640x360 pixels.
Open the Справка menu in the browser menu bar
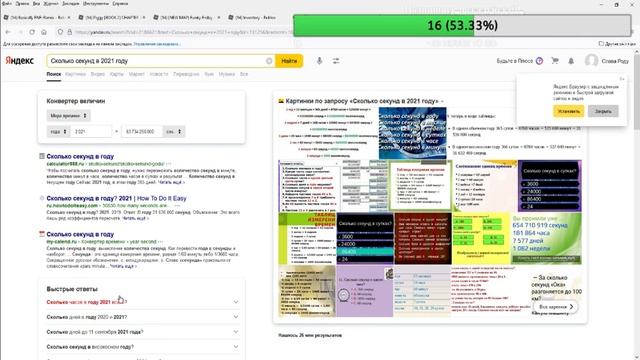point(120,4)
